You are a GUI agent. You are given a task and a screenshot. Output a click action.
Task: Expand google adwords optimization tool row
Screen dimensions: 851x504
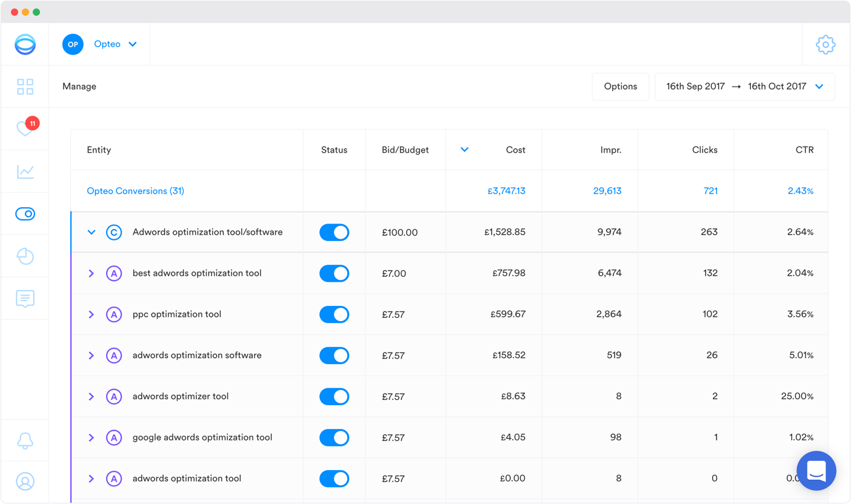click(x=92, y=437)
